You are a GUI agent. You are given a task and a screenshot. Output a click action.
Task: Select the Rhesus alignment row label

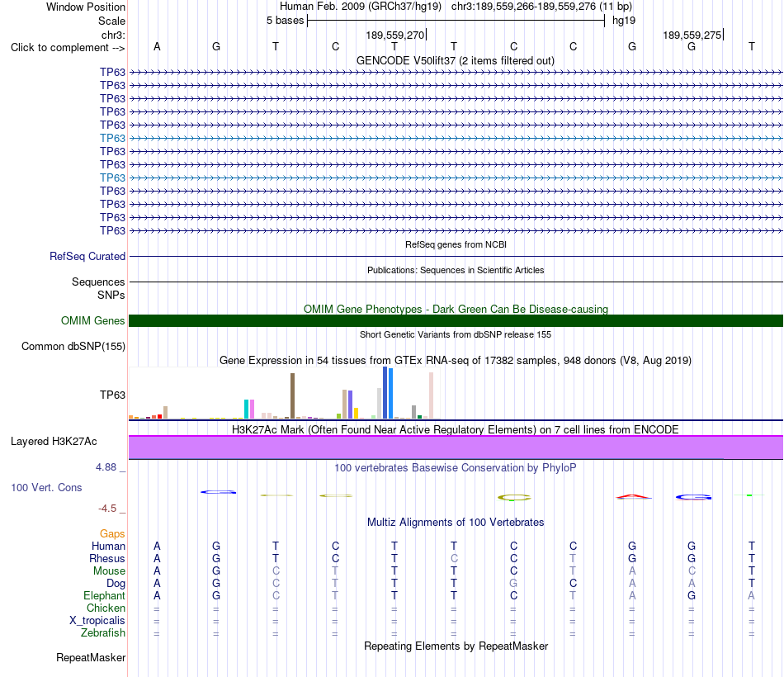pos(107,558)
